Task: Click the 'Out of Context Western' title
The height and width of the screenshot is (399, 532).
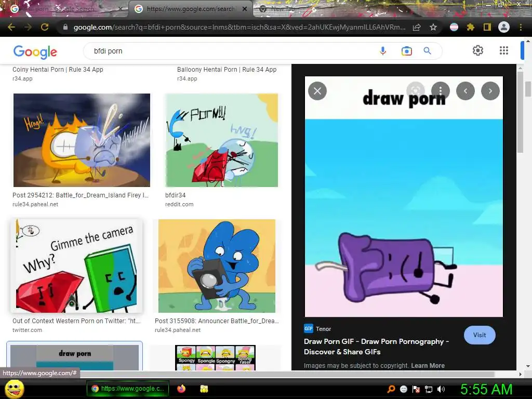Action: tap(76, 321)
